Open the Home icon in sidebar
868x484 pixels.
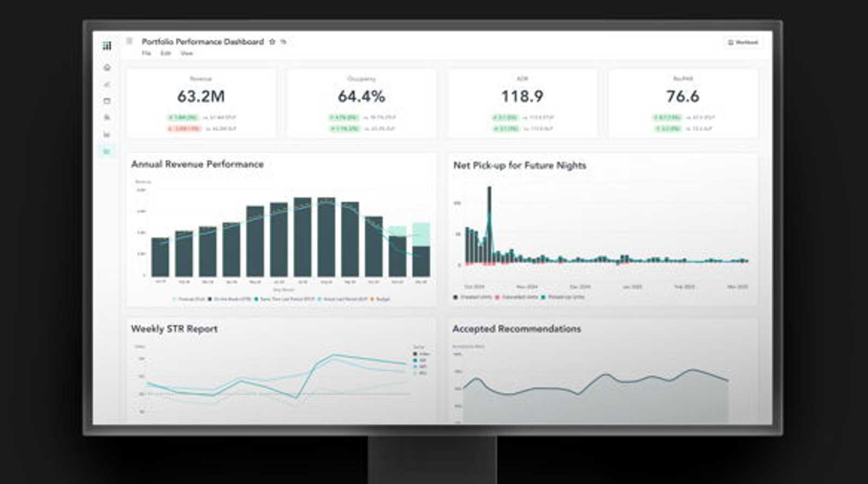(107, 68)
